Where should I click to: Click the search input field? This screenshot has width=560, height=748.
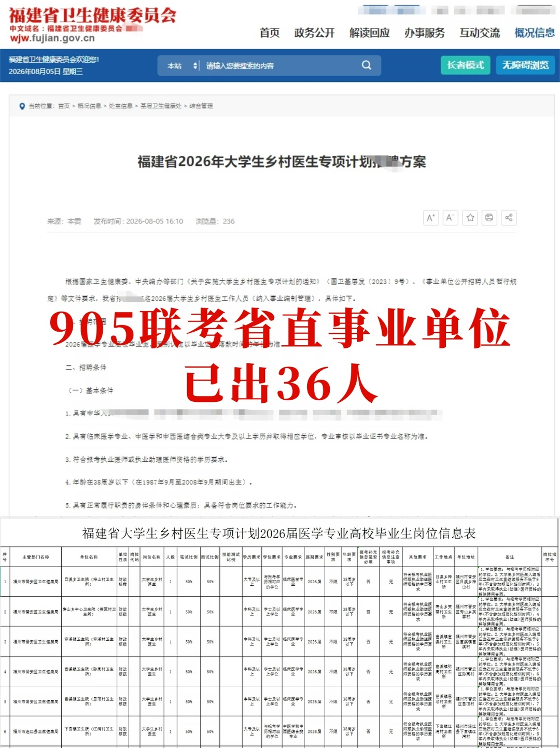pyautogui.click(x=280, y=66)
